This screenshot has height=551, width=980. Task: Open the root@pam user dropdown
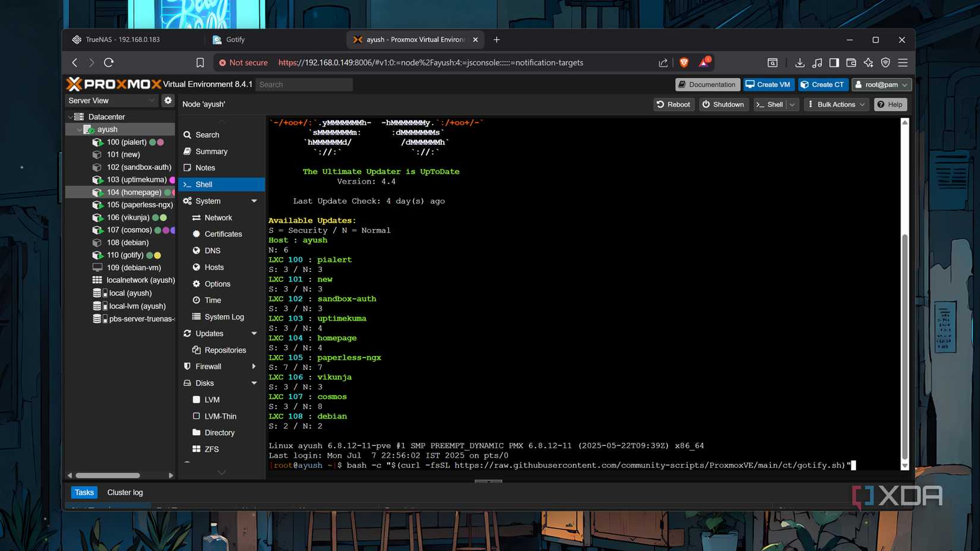(x=881, y=84)
